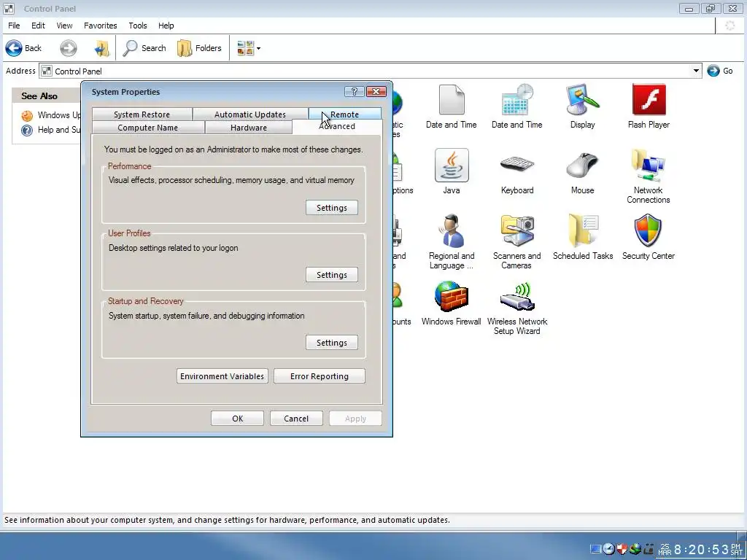Select the Advanced tab

pos(337,127)
